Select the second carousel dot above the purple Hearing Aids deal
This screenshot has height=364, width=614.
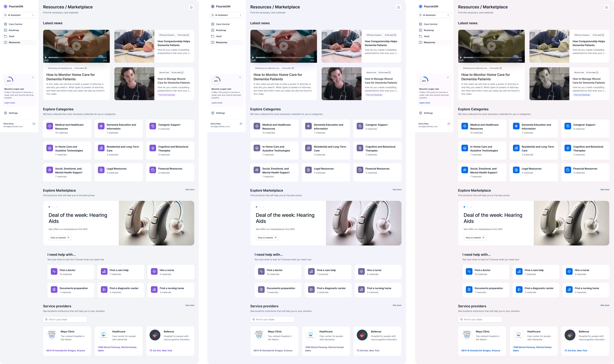(x=53, y=207)
